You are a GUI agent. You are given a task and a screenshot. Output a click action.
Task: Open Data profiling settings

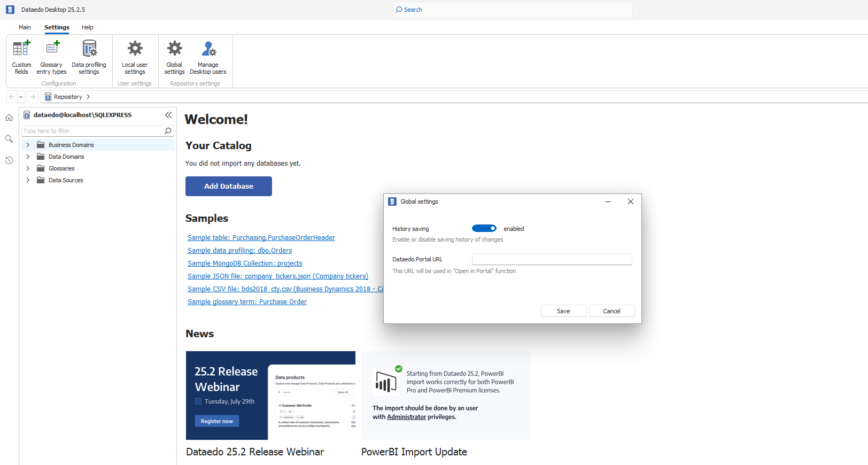[89, 57]
